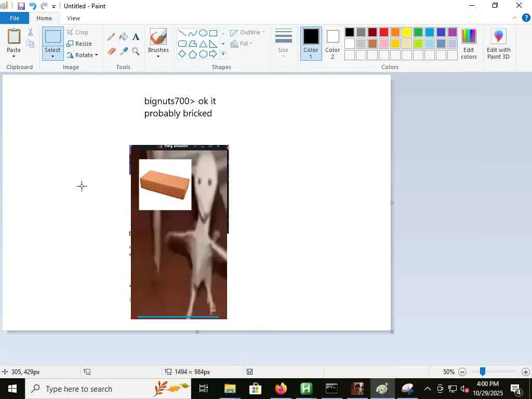Click the taskbar search box
532x399 pixels.
point(108,389)
